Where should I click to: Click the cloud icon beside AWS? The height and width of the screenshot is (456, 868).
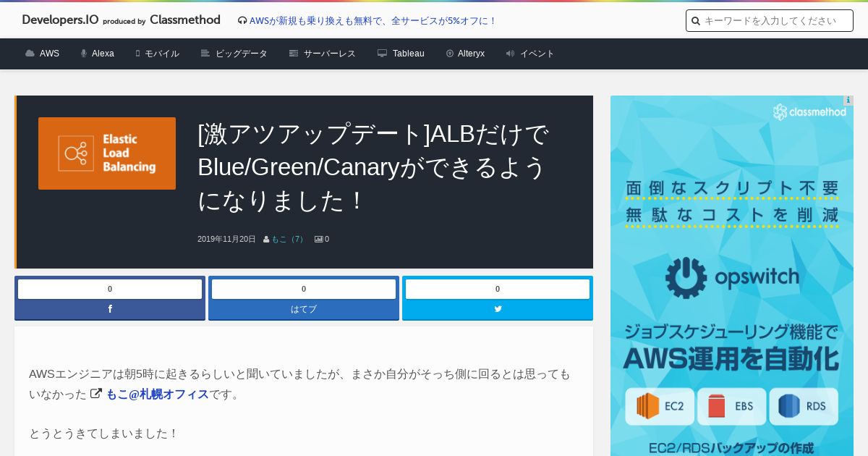(x=30, y=54)
